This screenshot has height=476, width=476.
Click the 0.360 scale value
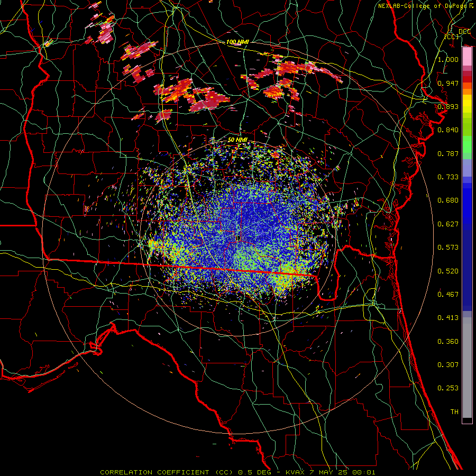[x=448, y=341]
